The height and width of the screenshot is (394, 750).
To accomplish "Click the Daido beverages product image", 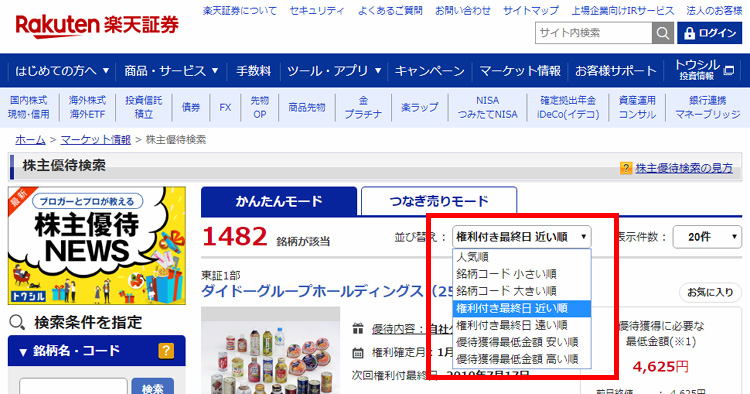I will [x=271, y=351].
